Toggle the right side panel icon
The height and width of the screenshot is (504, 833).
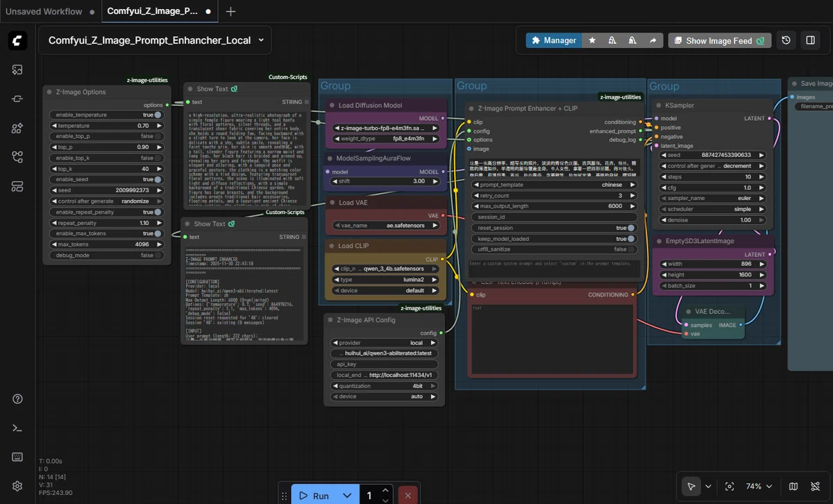click(x=810, y=40)
